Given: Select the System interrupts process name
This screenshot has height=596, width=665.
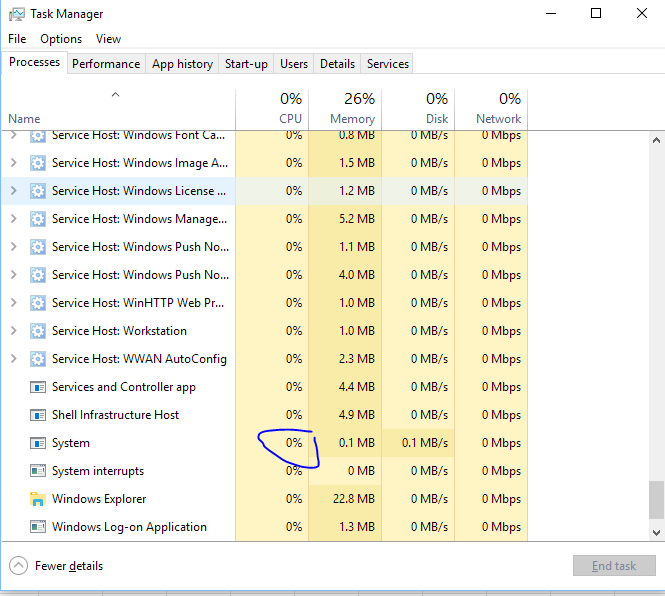Looking at the screenshot, I should (98, 471).
